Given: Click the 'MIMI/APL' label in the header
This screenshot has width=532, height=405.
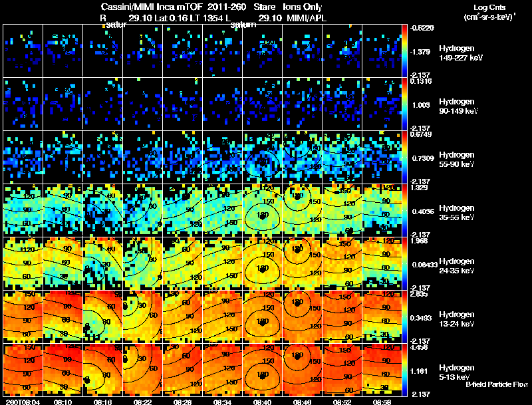Looking at the screenshot, I should [x=307, y=18].
